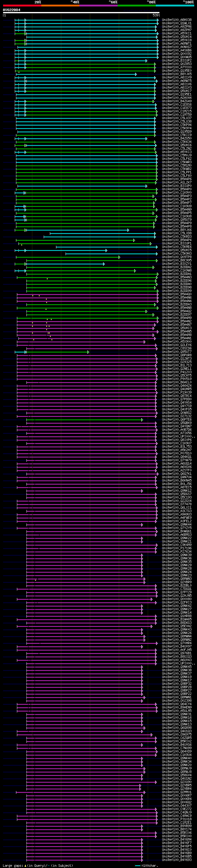The image size is (197, 868).
Task: Select hit label UniRef100_C5LU37
Action: (177, 118)
